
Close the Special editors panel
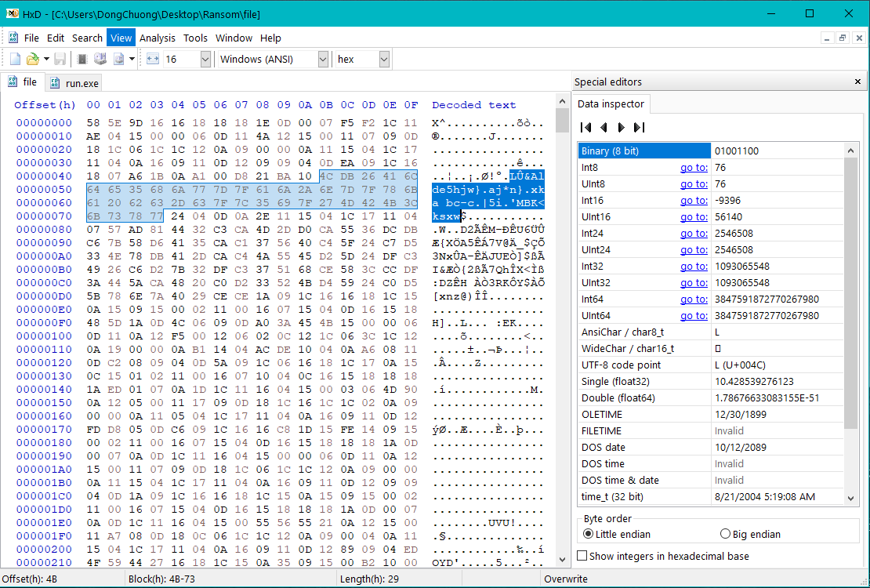(857, 82)
